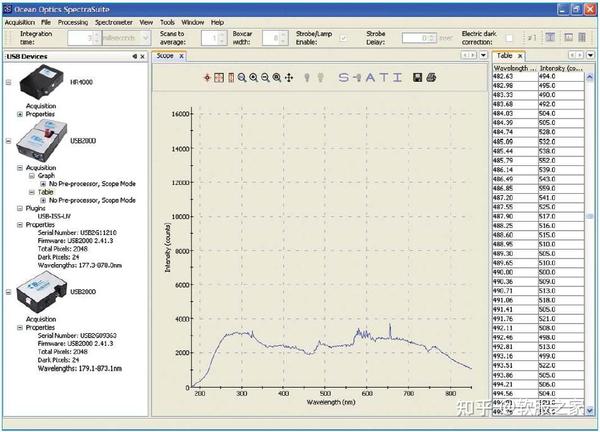Collapse the HR4000 device node
600x432 pixels.
(8, 82)
